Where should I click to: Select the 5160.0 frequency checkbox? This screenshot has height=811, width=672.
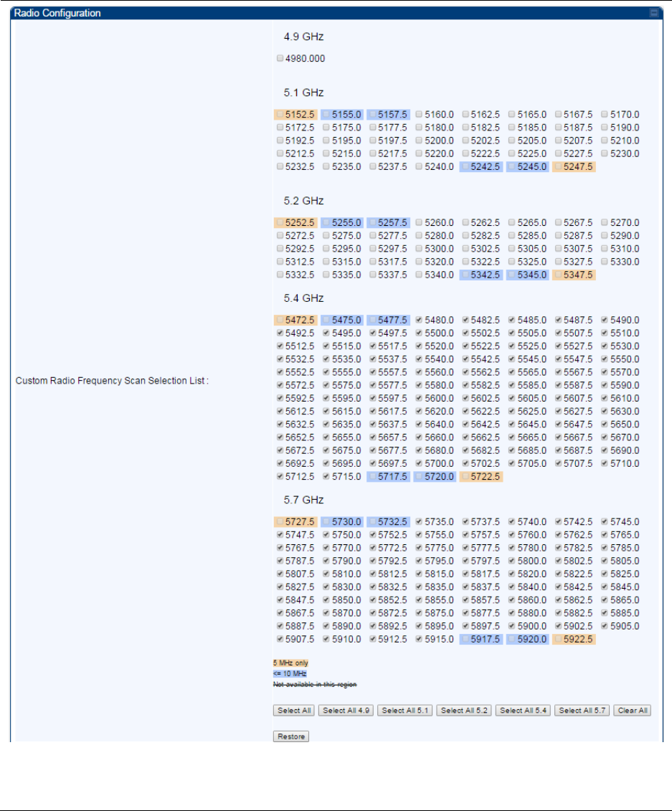[419, 114]
